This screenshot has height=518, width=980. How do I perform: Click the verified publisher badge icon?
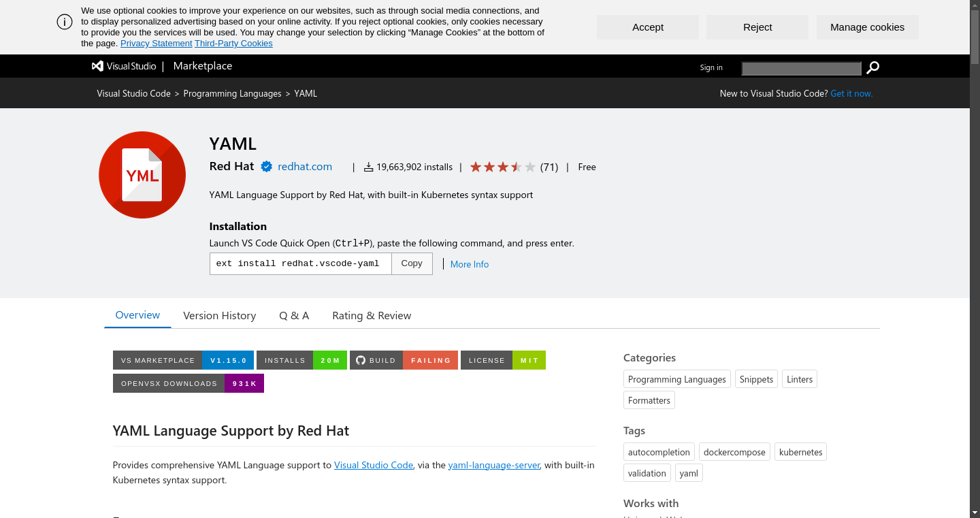[x=267, y=167]
